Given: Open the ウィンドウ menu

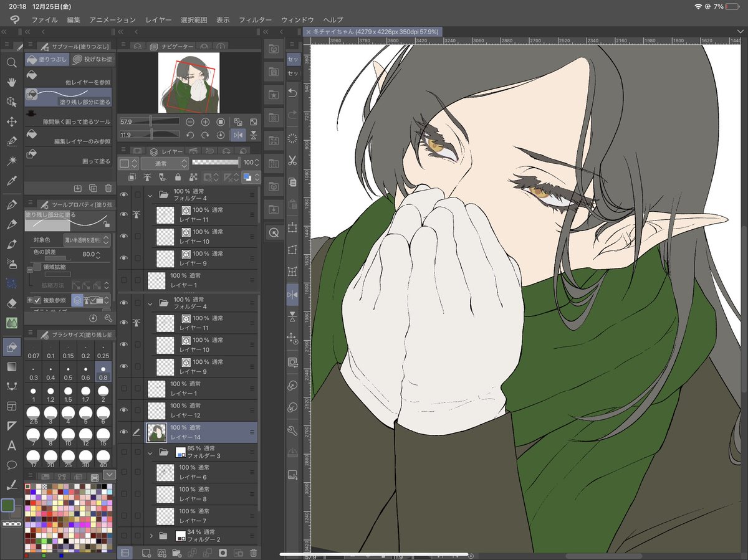Looking at the screenshot, I should 297,20.
